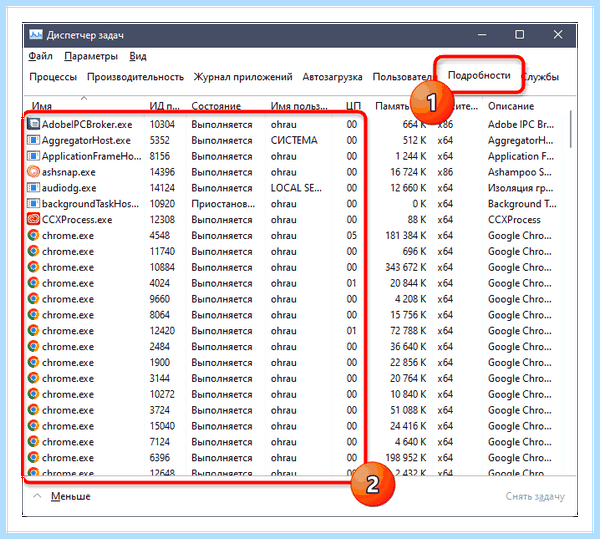Click Chrome icon of process ID 6396
This screenshot has height=539, width=600.
34,458
